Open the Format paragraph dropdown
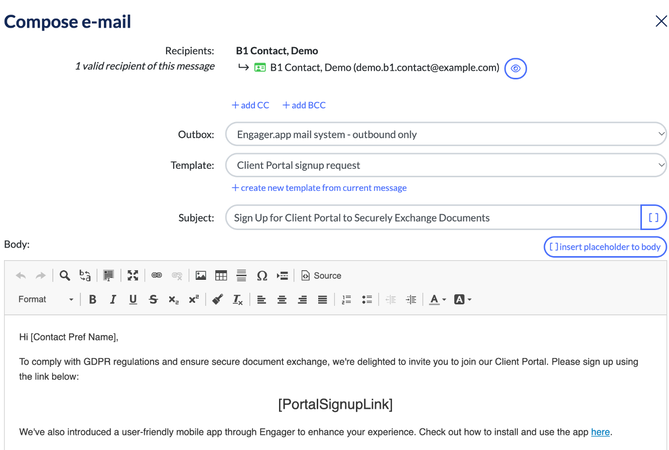Viewport: 669px width, 450px height. pos(46,299)
